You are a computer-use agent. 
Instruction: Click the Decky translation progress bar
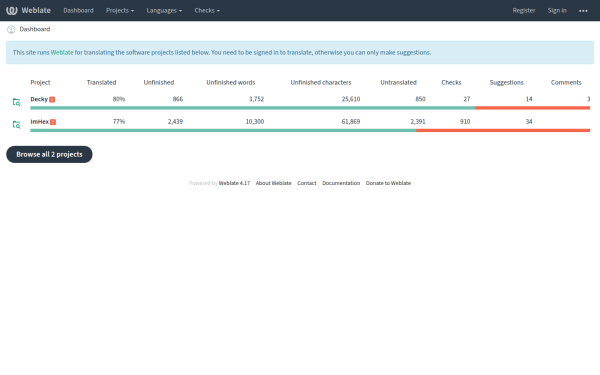(x=310, y=108)
